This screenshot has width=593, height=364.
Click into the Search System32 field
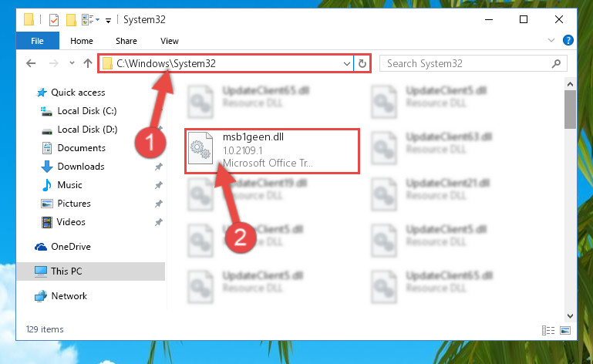coord(468,63)
